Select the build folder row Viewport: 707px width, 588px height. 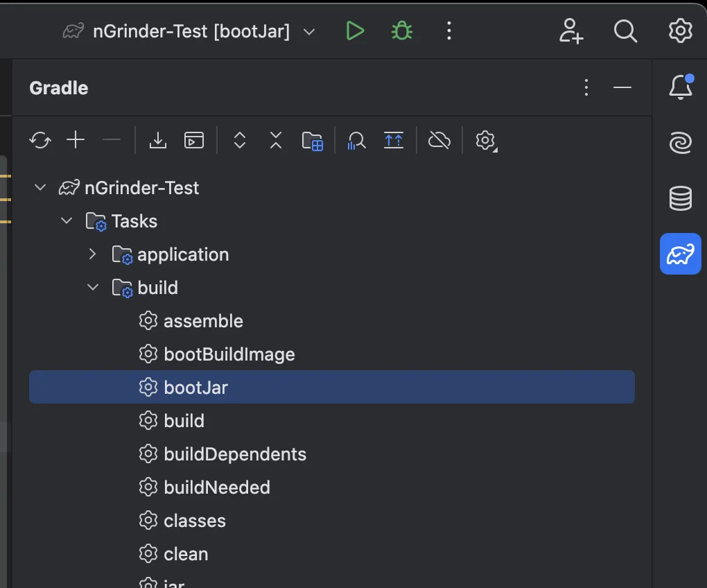click(x=332, y=288)
